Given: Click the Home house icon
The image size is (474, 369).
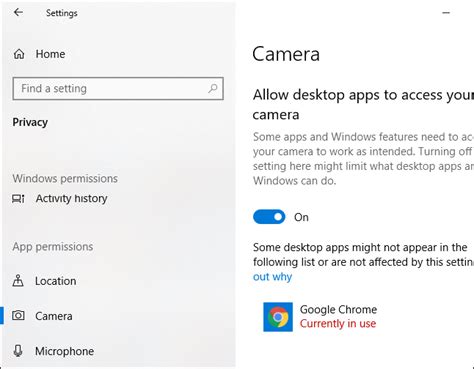Looking at the screenshot, I should click(19, 54).
